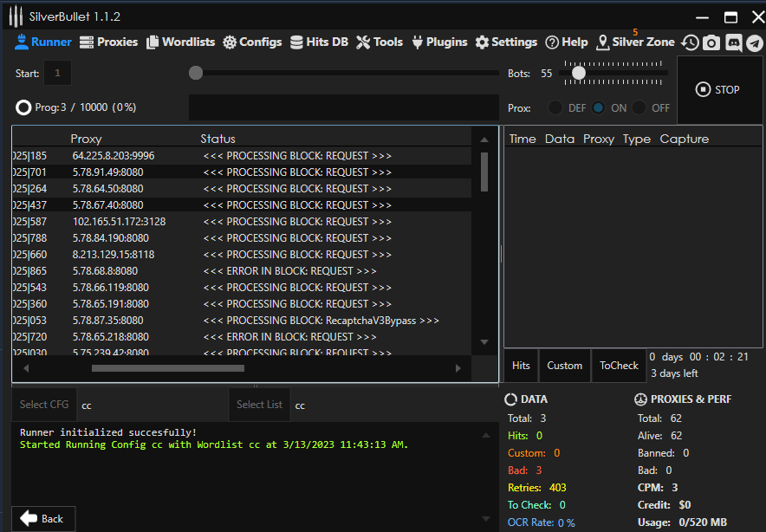Select the OFF proxy mode radio button
766x532 pixels.
point(639,107)
